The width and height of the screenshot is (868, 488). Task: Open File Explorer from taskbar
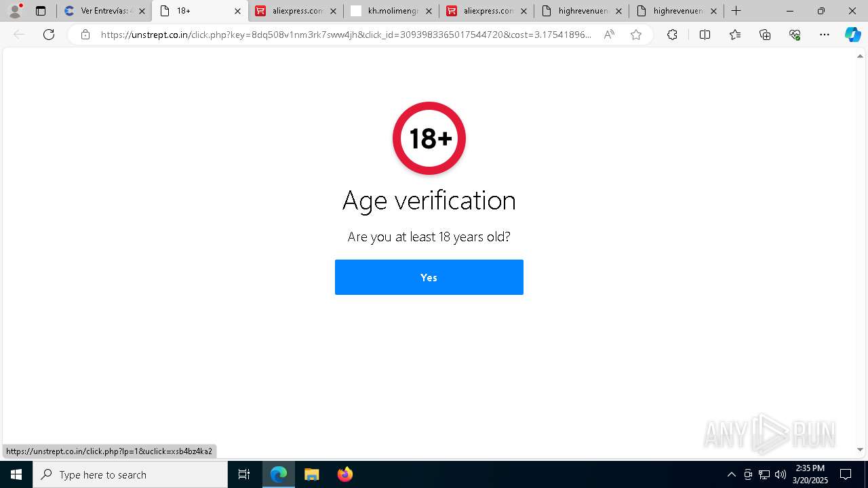(311, 474)
